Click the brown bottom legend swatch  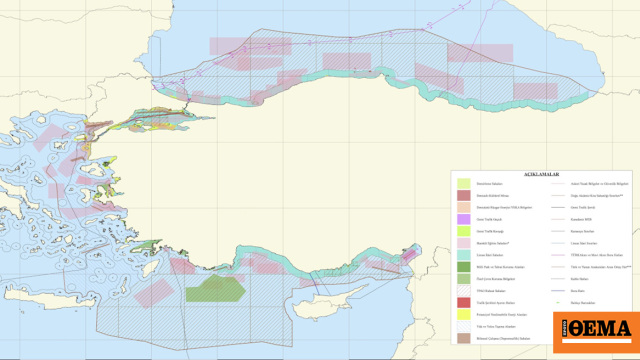click(x=464, y=338)
